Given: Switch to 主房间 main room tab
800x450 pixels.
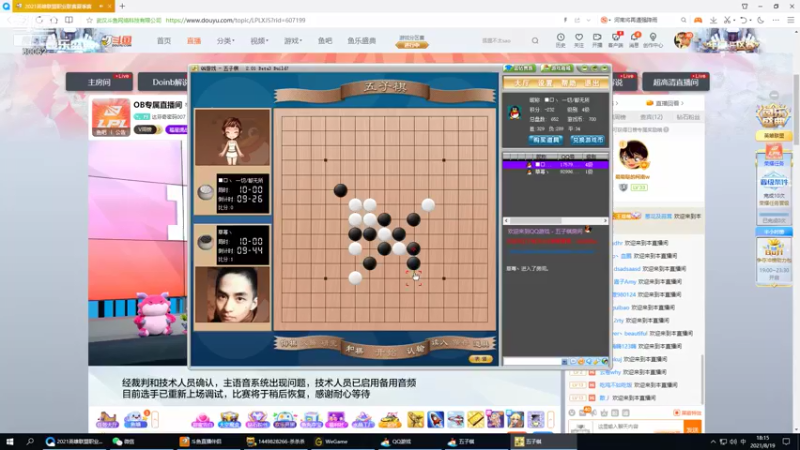Looking at the screenshot, I should pos(99,82).
